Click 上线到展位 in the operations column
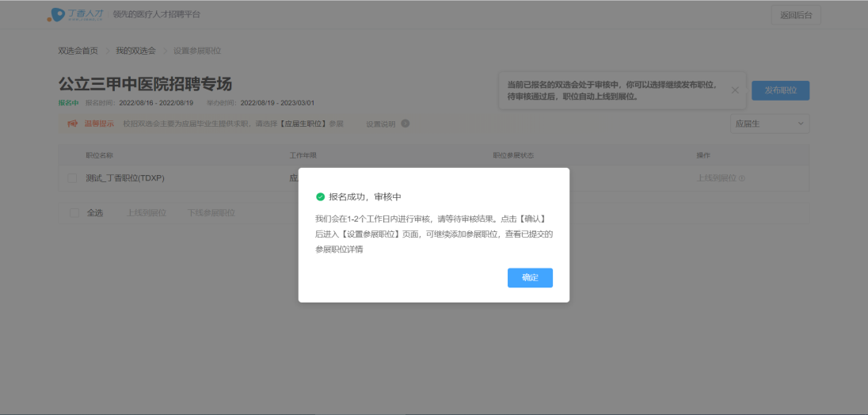 point(716,178)
